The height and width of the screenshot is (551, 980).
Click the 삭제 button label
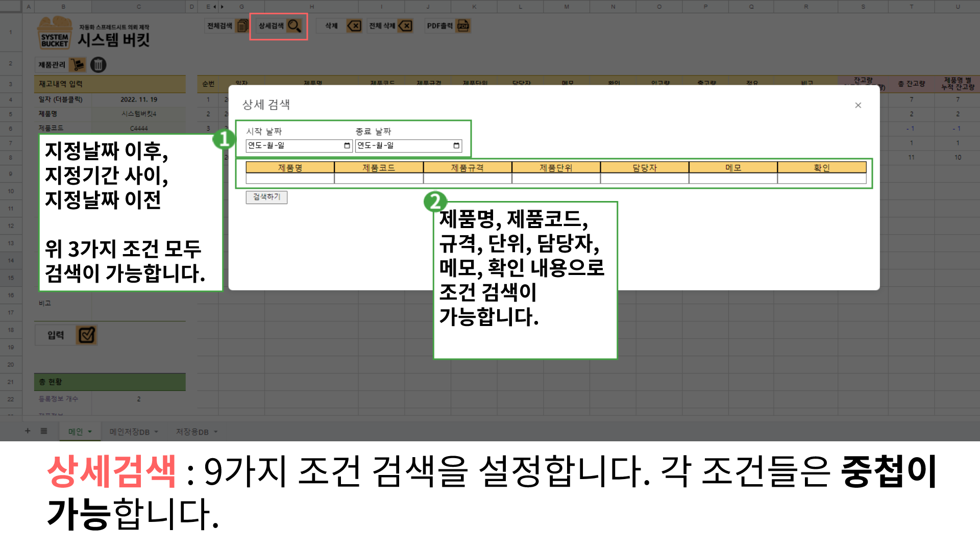point(331,26)
